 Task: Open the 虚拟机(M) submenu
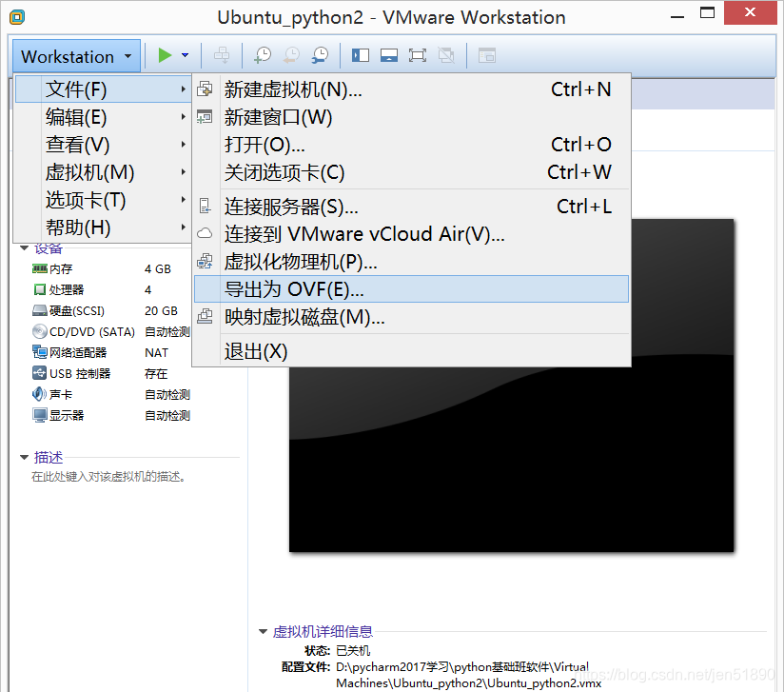click(x=103, y=172)
